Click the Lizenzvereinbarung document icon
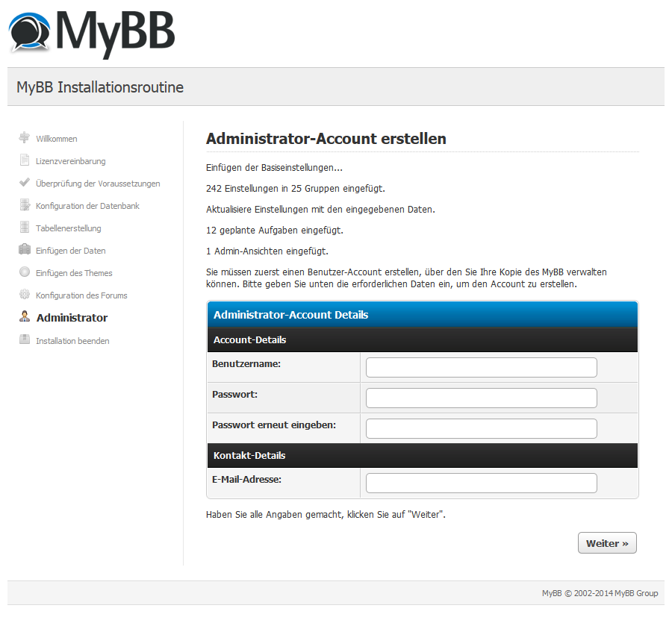The height and width of the screenshot is (620, 672). [25, 160]
